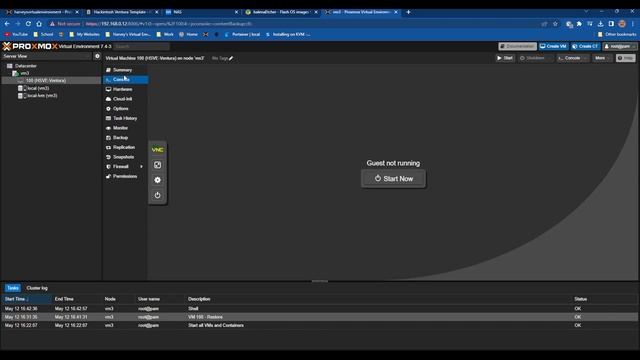This screenshot has width=640, height=360.
Task: Open the Replication section
Action: 125,147
